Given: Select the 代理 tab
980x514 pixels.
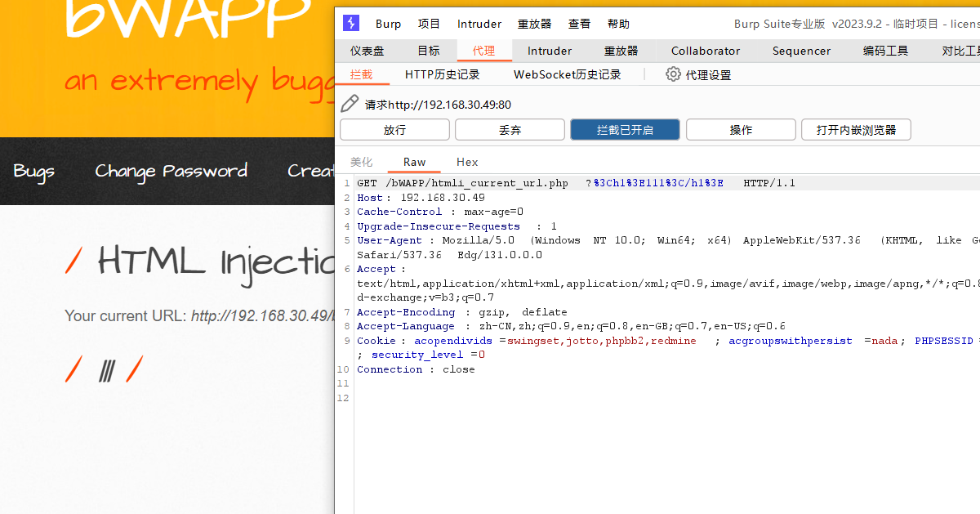Looking at the screenshot, I should point(483,51).
